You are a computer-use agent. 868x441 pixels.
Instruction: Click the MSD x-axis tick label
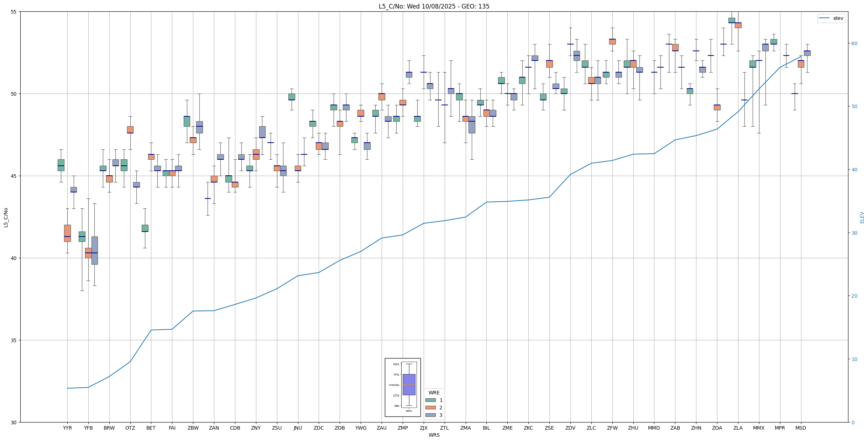[801, 428]
